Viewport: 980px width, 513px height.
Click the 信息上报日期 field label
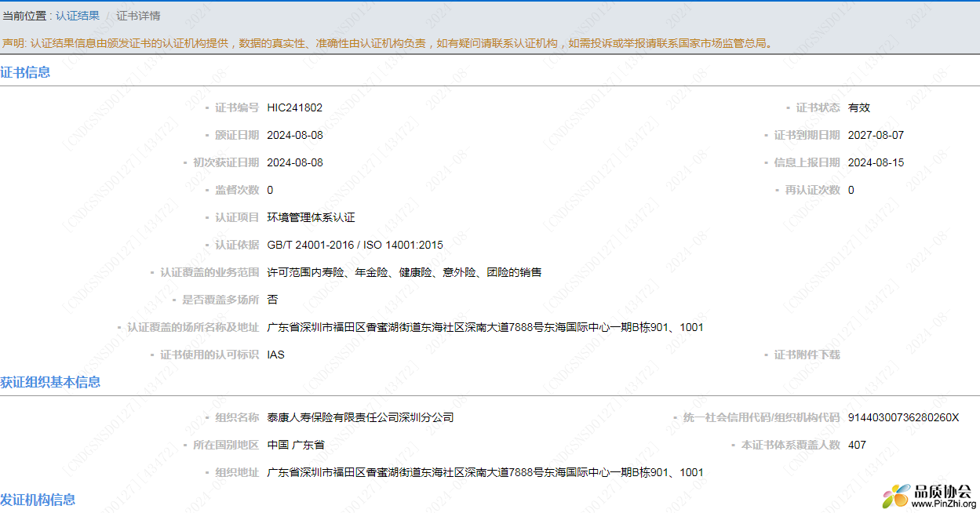(807, 162)
